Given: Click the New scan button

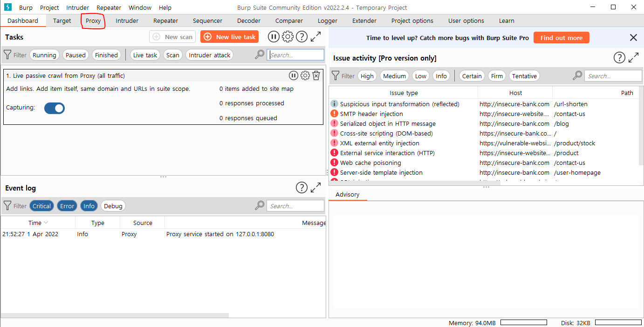Looking at the screenshot, I should [x=172, y=37].
